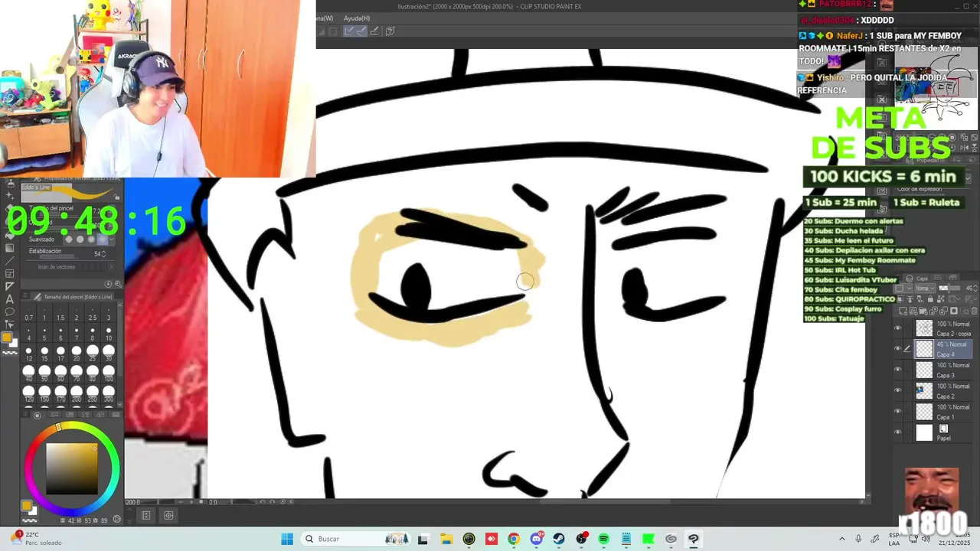Open File Explorer from taskbar
The image size is (980, 551).
coord(446,539)
